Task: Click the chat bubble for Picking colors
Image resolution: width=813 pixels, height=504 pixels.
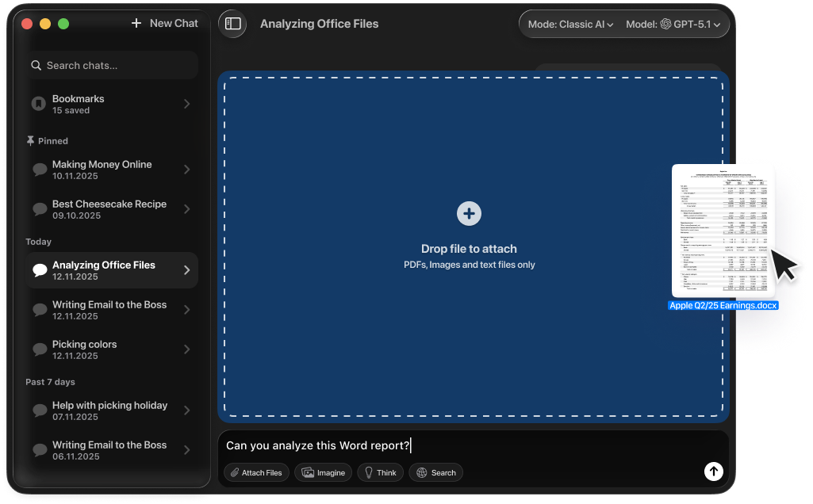Action: (40, 349)
